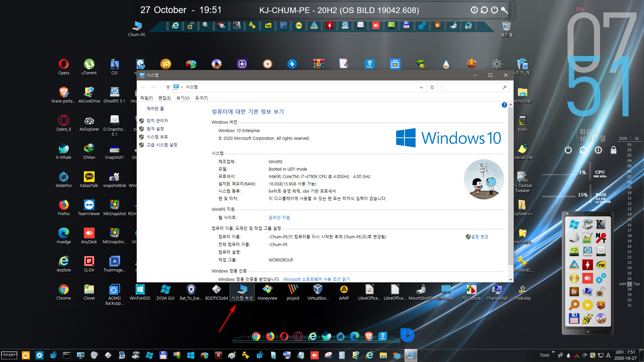Screen dimensions: 644x362
Task: Click the 온라인 지원 website link
Action: [x=279, y=218]
